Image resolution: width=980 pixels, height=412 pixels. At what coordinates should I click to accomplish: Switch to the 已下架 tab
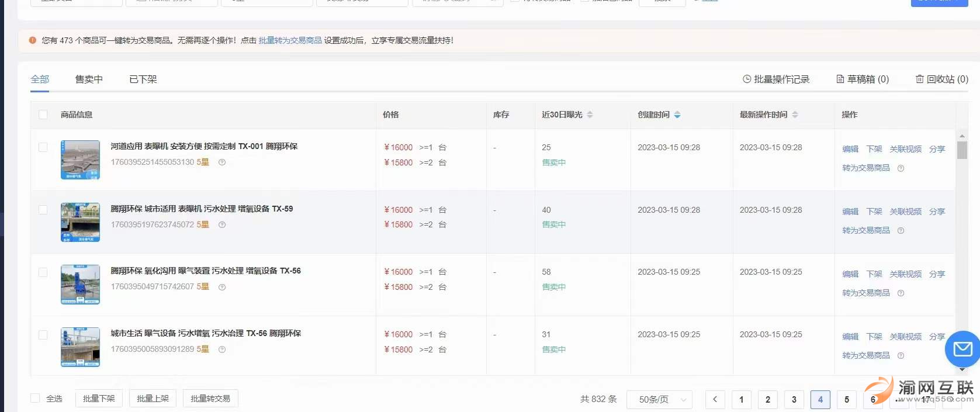click(x=143, y=79)
